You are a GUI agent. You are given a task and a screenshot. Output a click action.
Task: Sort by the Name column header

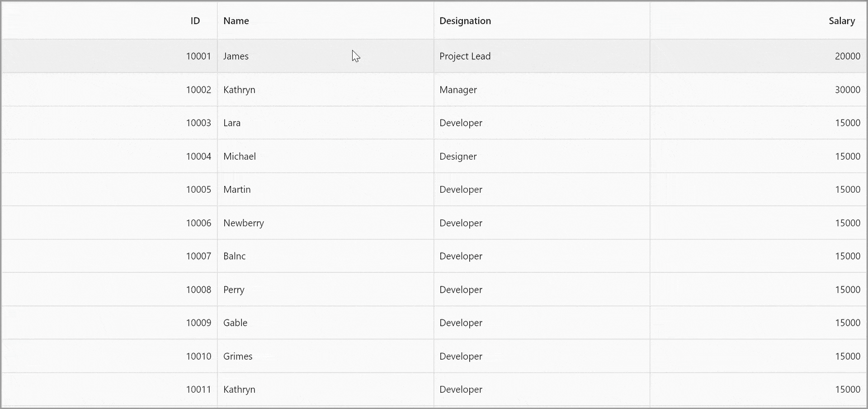(236, 21)
